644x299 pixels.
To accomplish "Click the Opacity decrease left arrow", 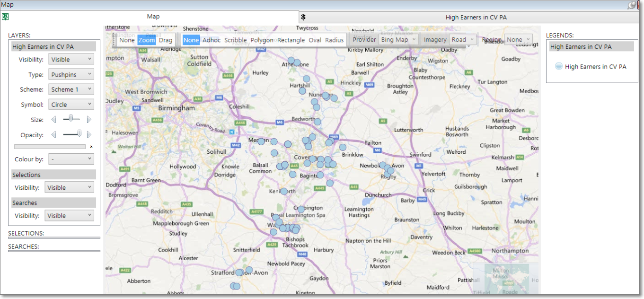I will pos(53,135).
